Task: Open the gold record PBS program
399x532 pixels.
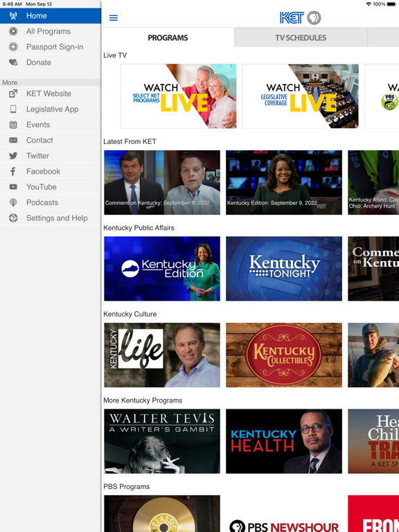Action: 162,514
